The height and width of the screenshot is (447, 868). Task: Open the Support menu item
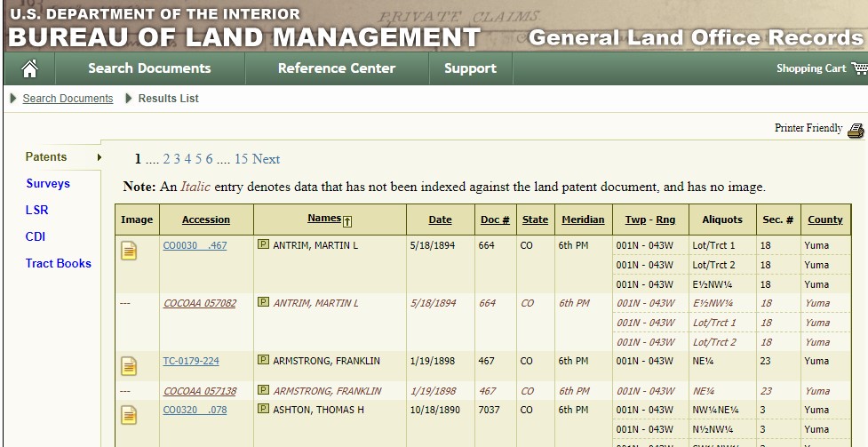[x=470, y=68]
